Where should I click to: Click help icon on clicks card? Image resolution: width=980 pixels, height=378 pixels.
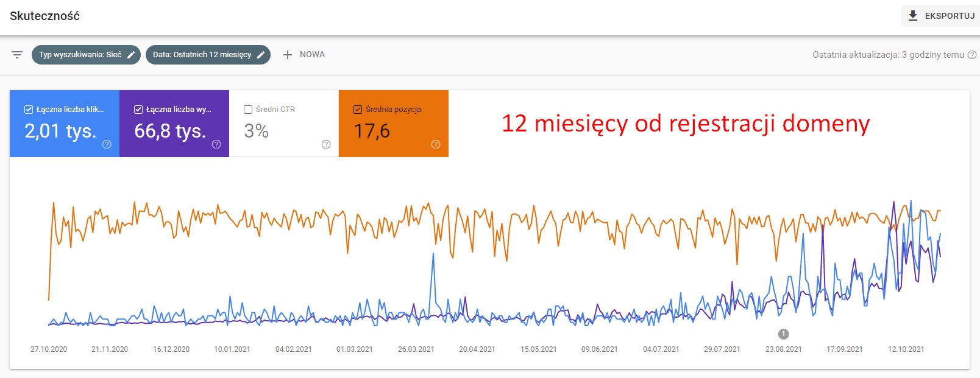(x=107, y=144)
